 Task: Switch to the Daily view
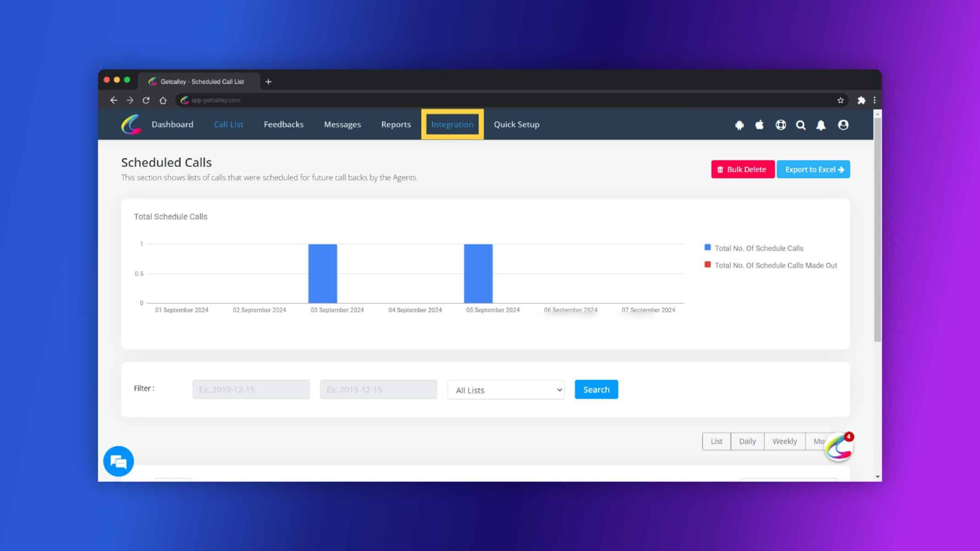(x=747, y=441)
